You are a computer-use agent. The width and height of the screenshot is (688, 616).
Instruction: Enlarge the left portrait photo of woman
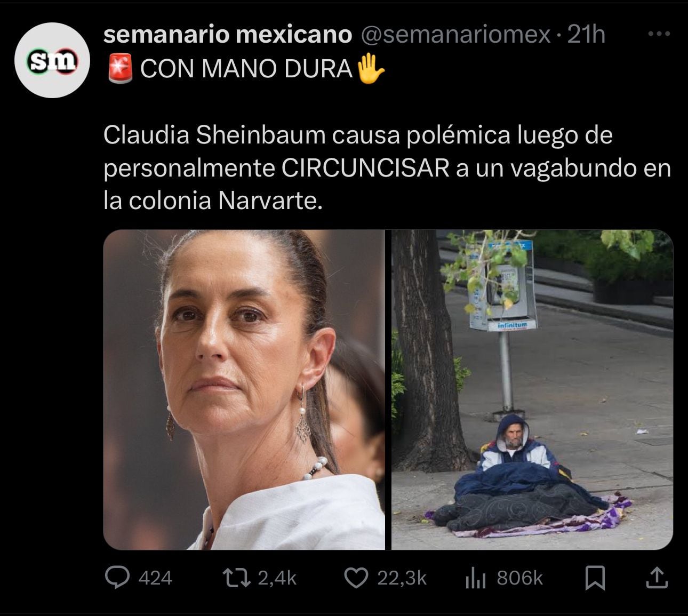pyautogui.click(x=244, y=389)
